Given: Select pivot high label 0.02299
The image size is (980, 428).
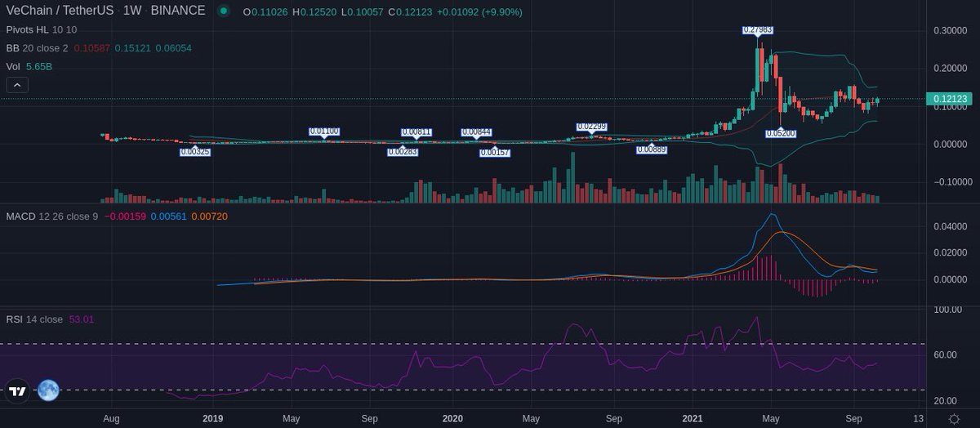Looking at the screenshot, I should [x=591, y=126].
